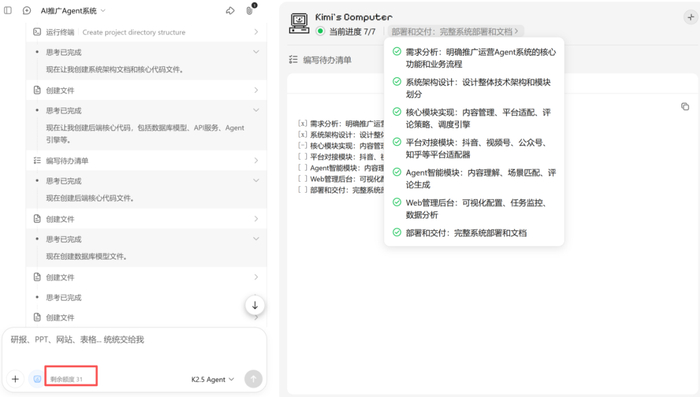This screenshot has height=397, width=700.
Task: Start a new chat with plus-bubble icon
Action: point(27,10)
